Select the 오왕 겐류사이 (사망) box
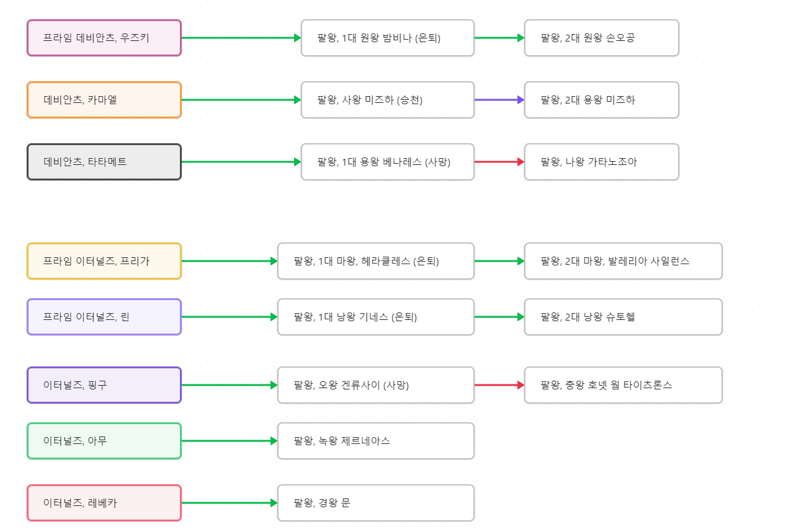Screen dimensions: 786x532 point(376,385)
